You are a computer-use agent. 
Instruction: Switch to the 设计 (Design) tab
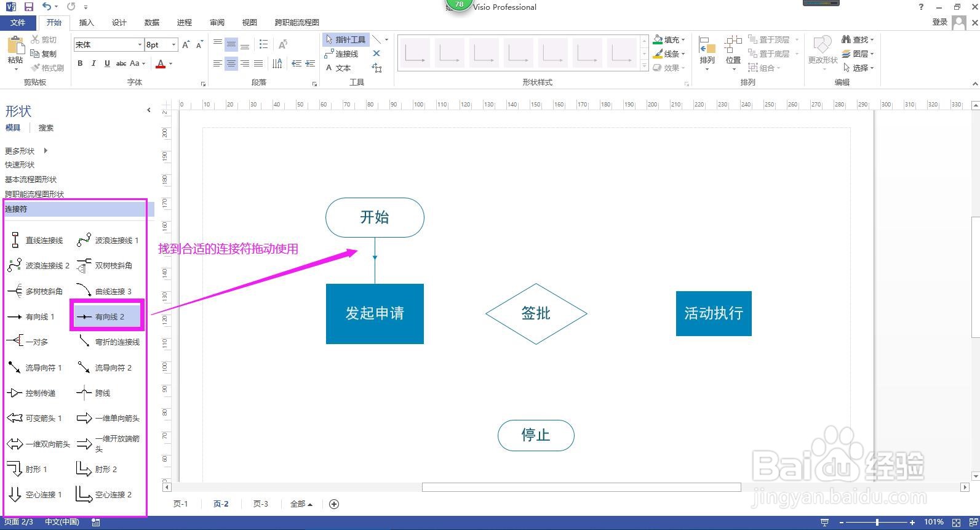coord(119,22)
